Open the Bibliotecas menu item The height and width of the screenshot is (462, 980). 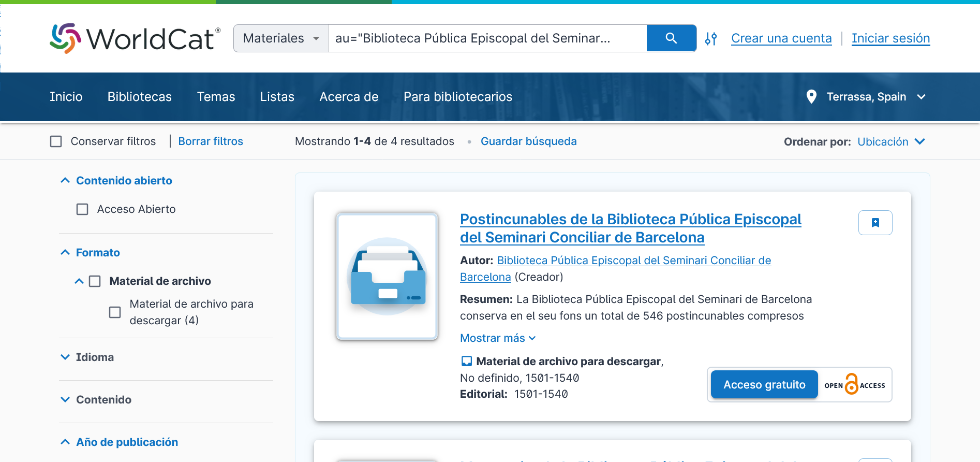(x=140, y=97)
